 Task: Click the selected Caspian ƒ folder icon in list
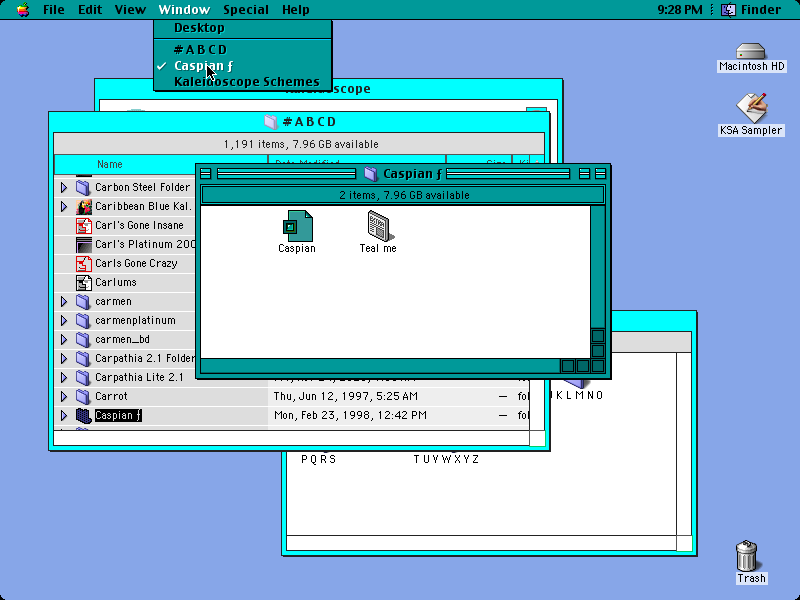point(83,415)
